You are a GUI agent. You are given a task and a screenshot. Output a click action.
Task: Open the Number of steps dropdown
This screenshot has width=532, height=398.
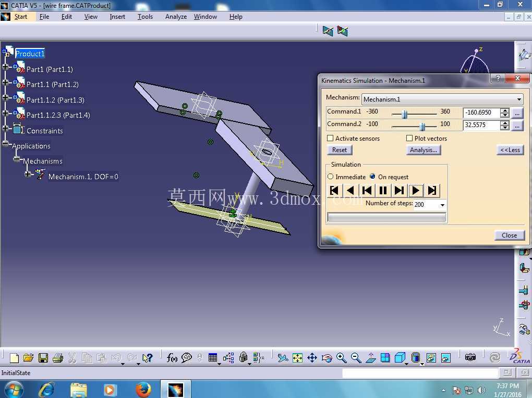tap(442, 205)
